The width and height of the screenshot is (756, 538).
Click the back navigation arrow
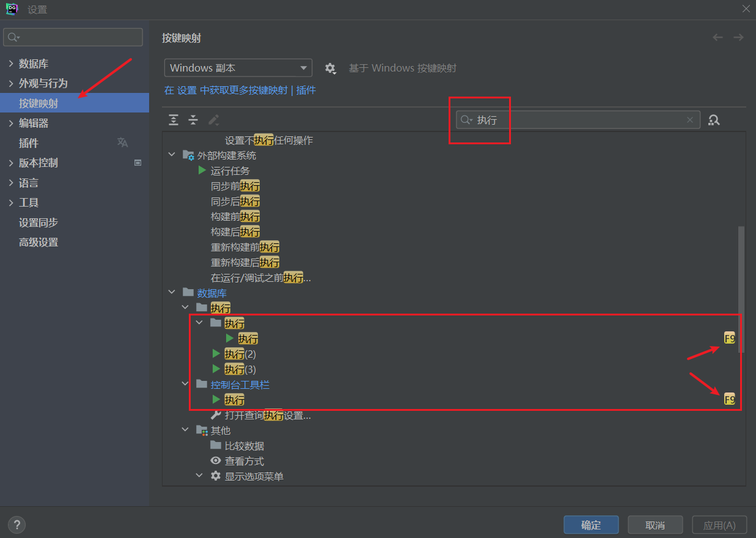[x=717, y=38]
